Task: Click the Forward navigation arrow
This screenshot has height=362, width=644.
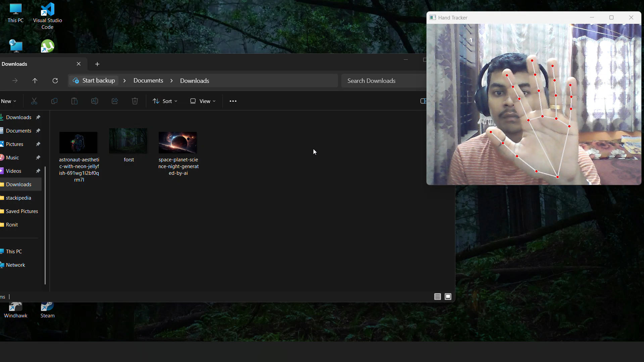Action: tap(15, 81)
